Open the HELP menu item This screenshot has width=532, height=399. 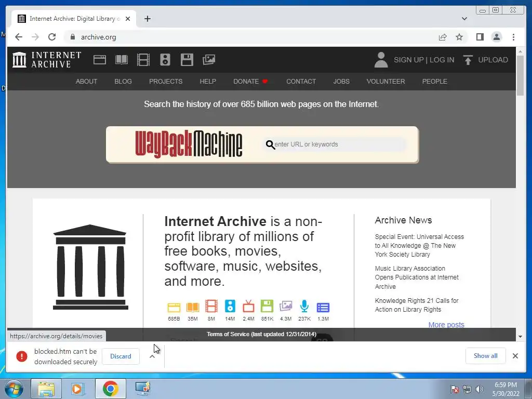pos(208,82)
